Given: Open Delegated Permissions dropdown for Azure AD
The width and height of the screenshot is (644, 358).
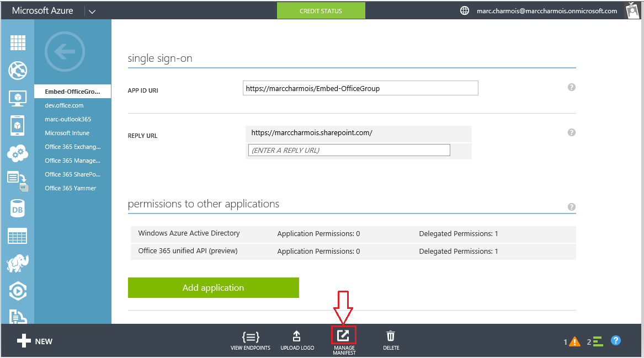Looking at the screenshot, I should tap(459, 233).
